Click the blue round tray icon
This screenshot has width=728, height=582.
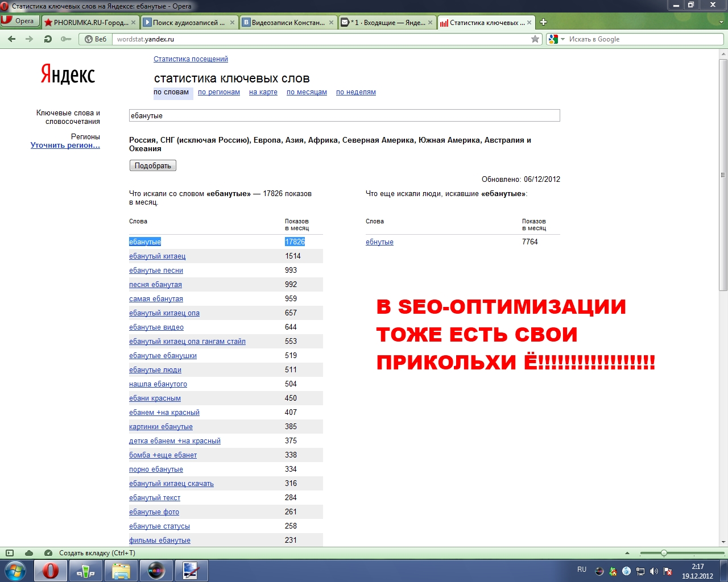[626, 571]
